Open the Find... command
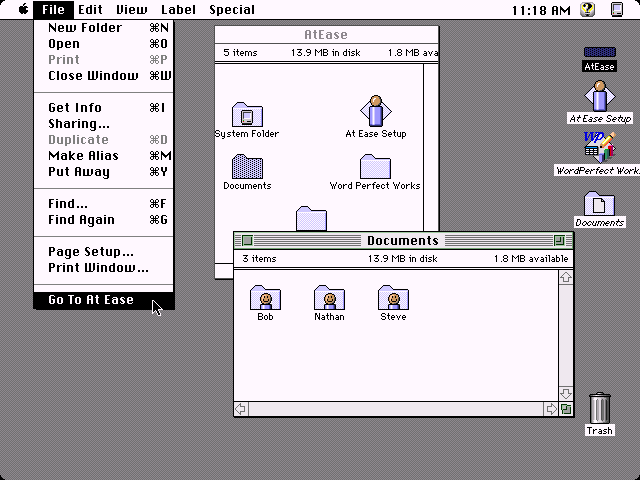 click(68, 204)
